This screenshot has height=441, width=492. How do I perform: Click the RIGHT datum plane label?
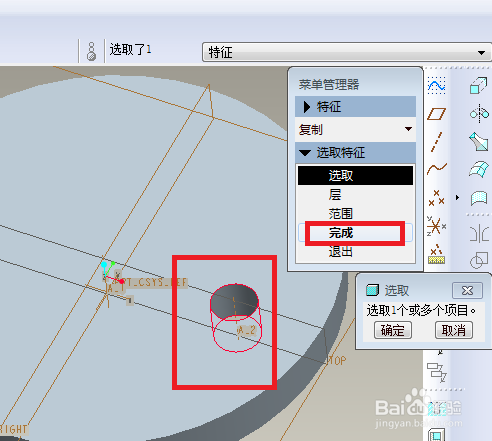(x=14, y=429)
